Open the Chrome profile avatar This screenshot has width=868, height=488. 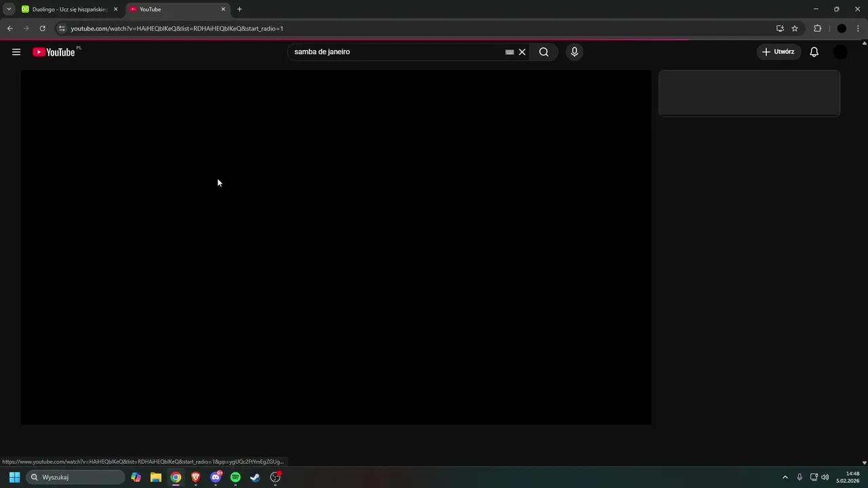842,28
